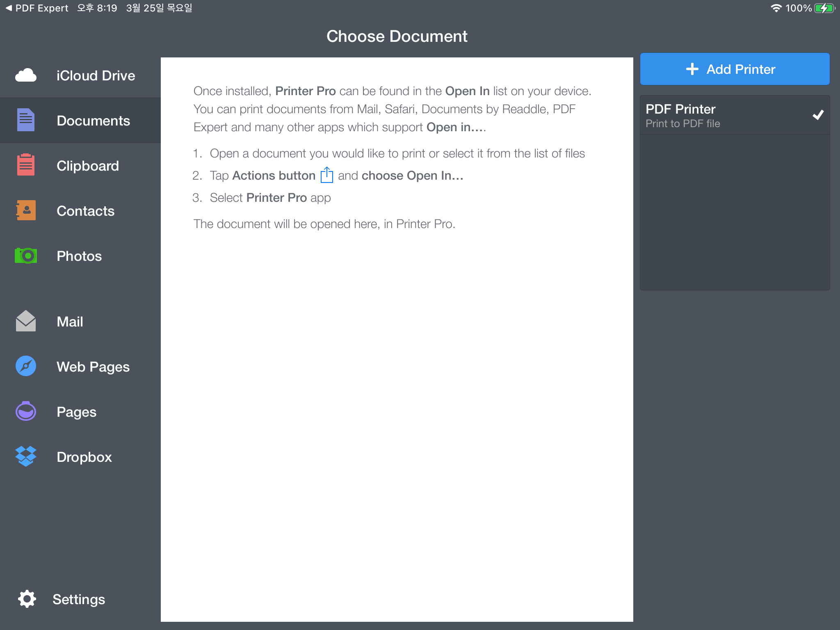Open the Dropbox logo icon
The width and height of the screenshot is (840, 630).
click(x=26, y=457)
